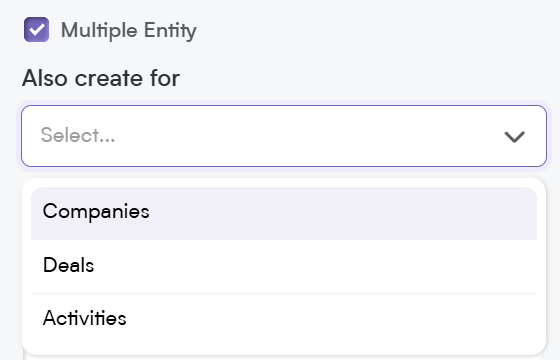Image resolution: width=560 pixels, height=360 pixels.
Task: Click the purple checkmark icon
Action: coord(36,30)
